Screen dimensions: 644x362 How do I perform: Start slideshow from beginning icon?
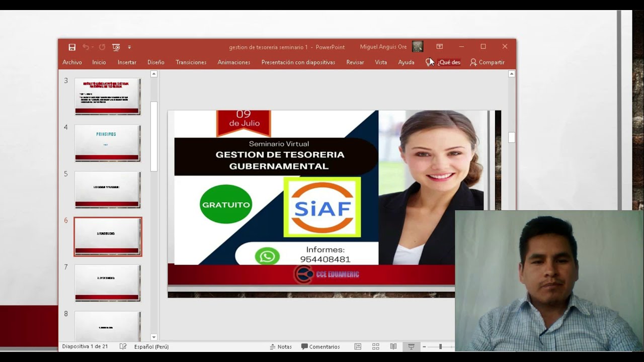(116, 47)
